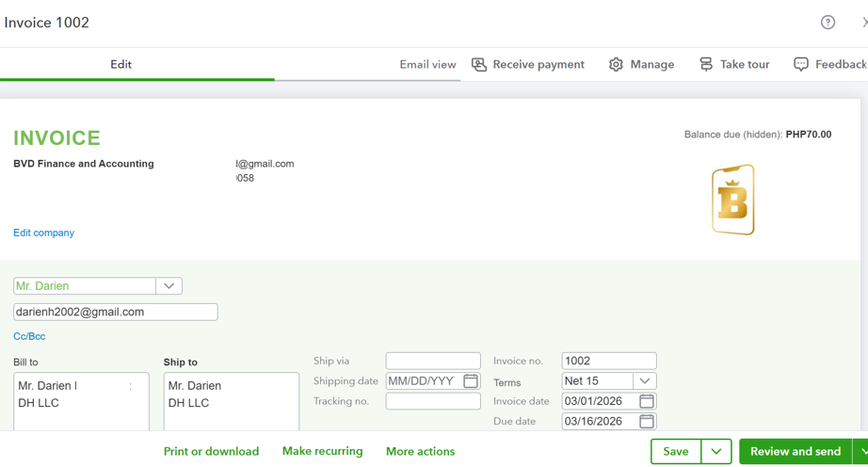Viewport: 868px width, 467px height.
Task: Click the Ship to address box
Action: tap(232, 401)
